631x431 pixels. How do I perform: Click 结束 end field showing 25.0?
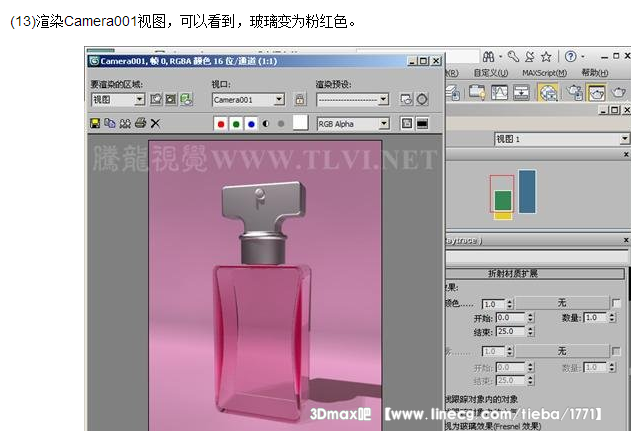pos(510,332)
